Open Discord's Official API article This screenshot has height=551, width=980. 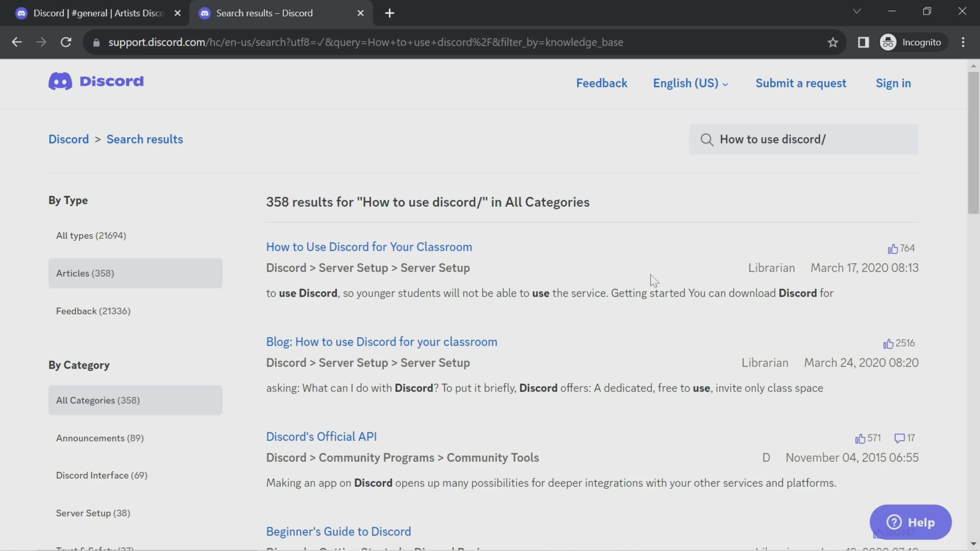click(322, 436)
